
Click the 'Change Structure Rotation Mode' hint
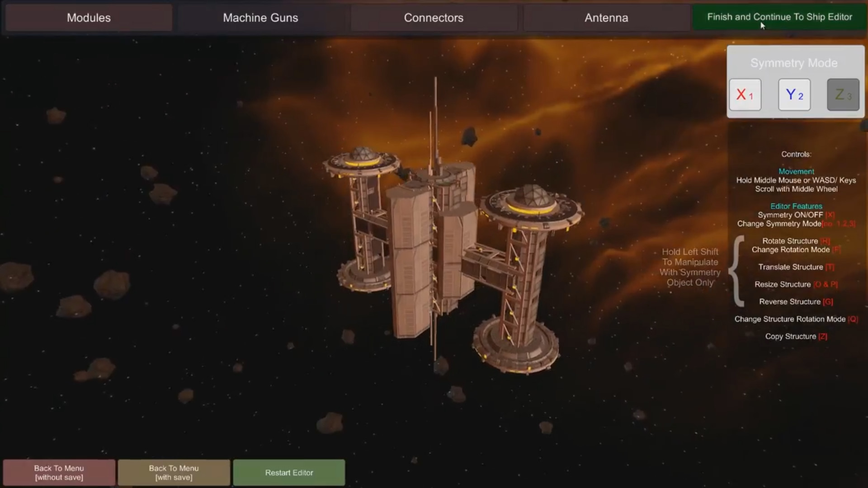tap(796, 319)
